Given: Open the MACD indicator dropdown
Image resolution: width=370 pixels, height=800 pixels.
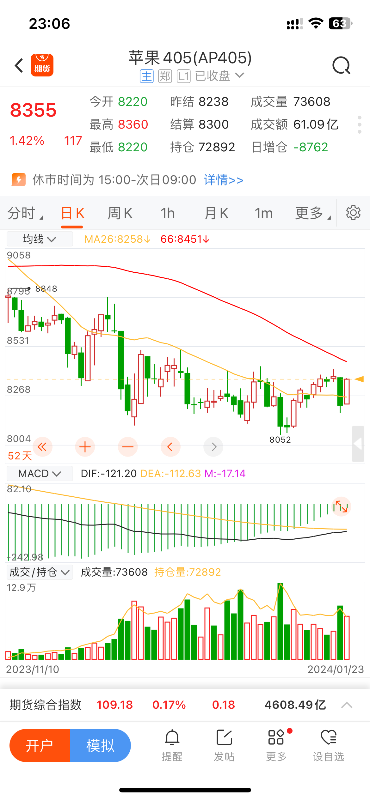Looking at the screenshot, I should click(40, 473).
